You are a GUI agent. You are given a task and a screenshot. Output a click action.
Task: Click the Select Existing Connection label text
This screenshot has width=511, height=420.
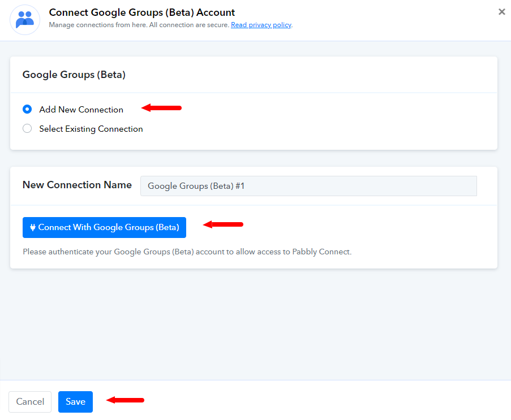(x=91, y=129)
